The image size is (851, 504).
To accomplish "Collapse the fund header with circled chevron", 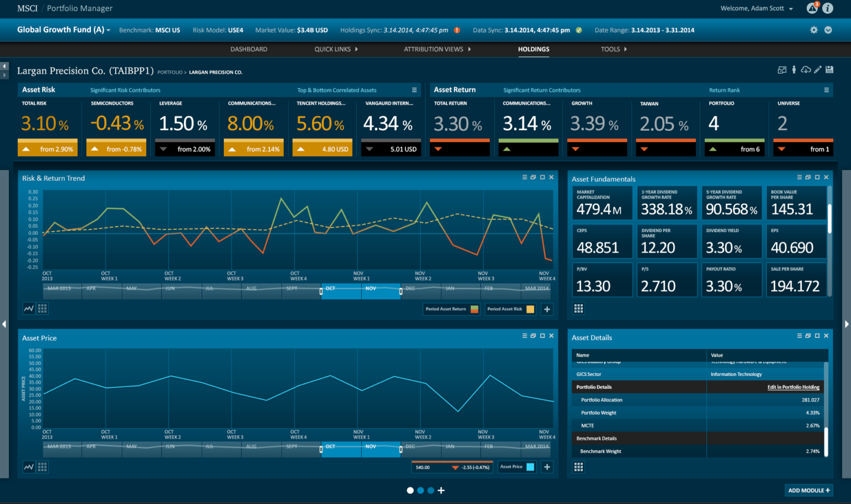I will coord(828,30).
